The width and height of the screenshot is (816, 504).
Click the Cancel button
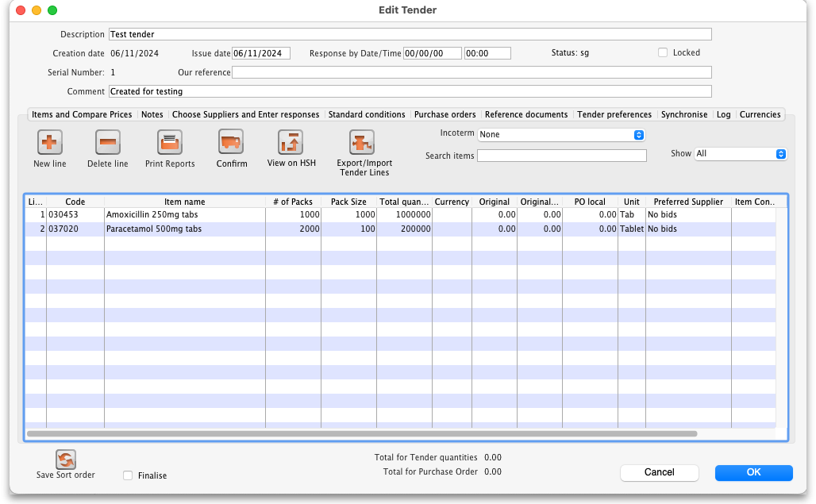click(659, 472)
